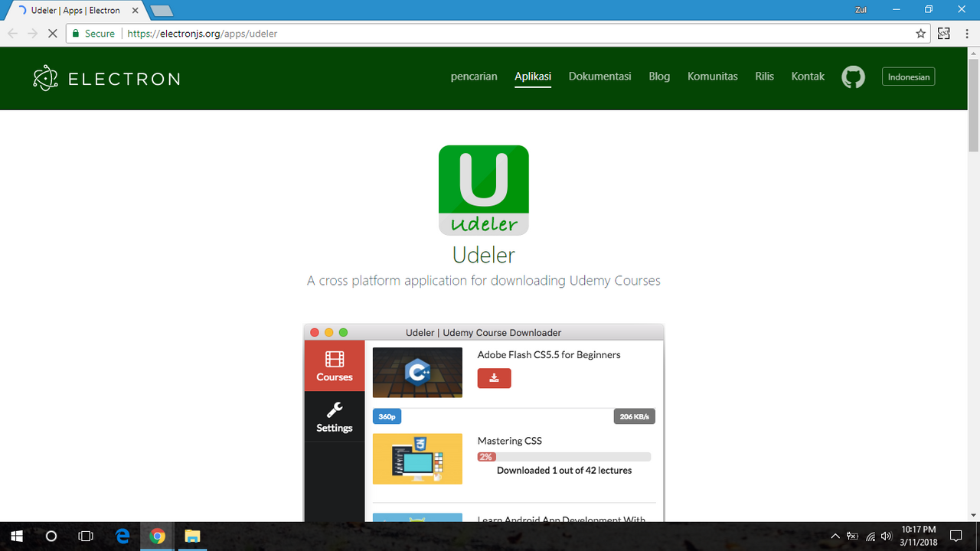The height and width of the screenshot is (551, 980).
Task: Open Task View on taskbar
Action: point(86,536)
